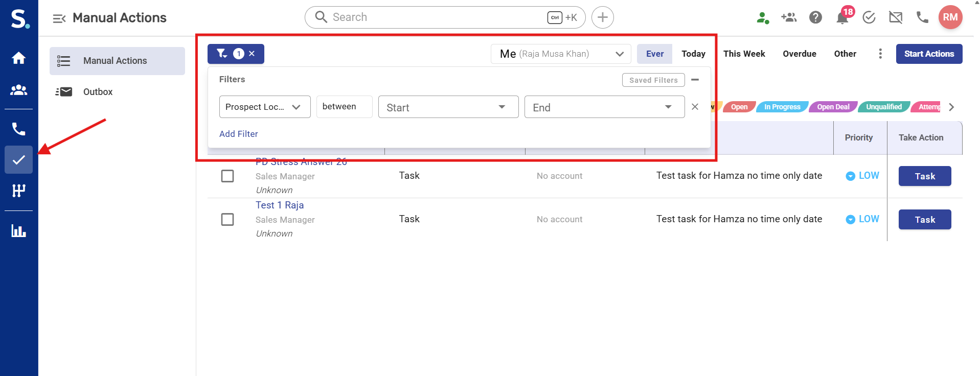Click the add group people icon
980x376 pixels.
point(789,18)
